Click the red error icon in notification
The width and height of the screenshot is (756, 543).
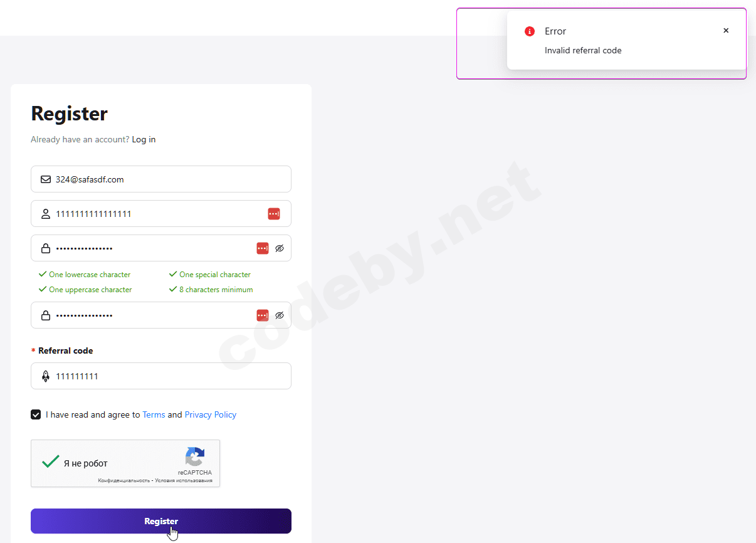pyautogui.click(x=530, y=31)
